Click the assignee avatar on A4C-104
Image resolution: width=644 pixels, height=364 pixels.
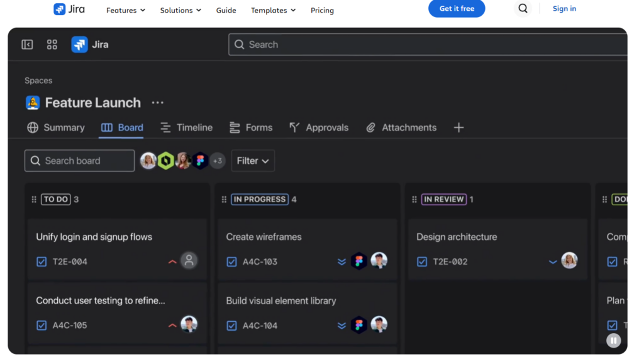379,324
